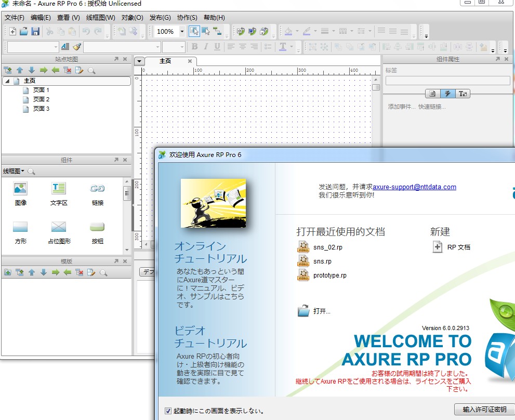Click the sitemap delete page icon

[x=68, y=70]
